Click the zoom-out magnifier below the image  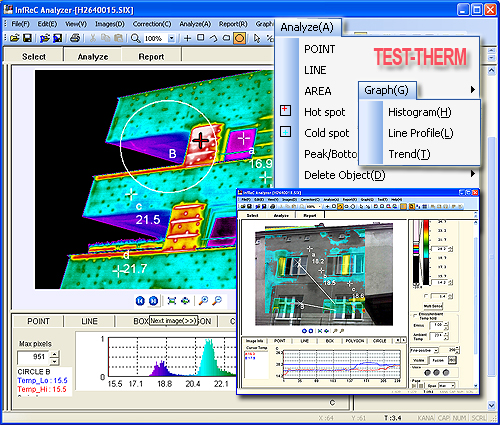(x=217, y=301)
